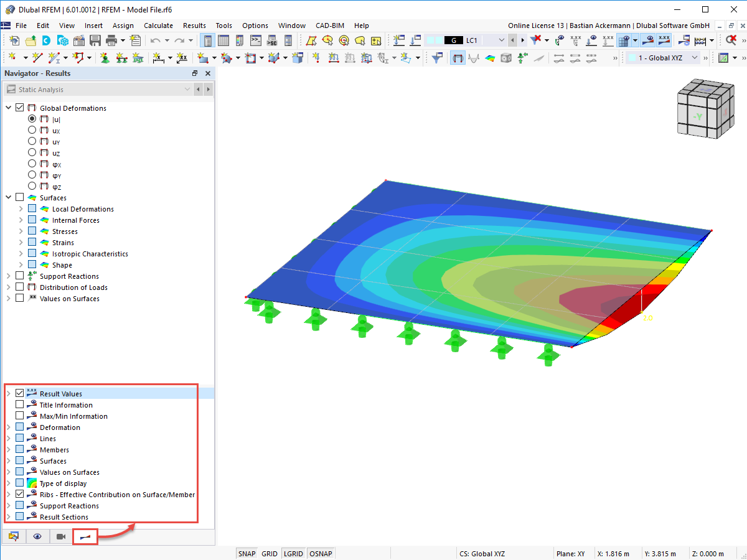Toggle the SNAP status bar button
The width and height of the screenshot is (747, 560).
click(247, 553)
